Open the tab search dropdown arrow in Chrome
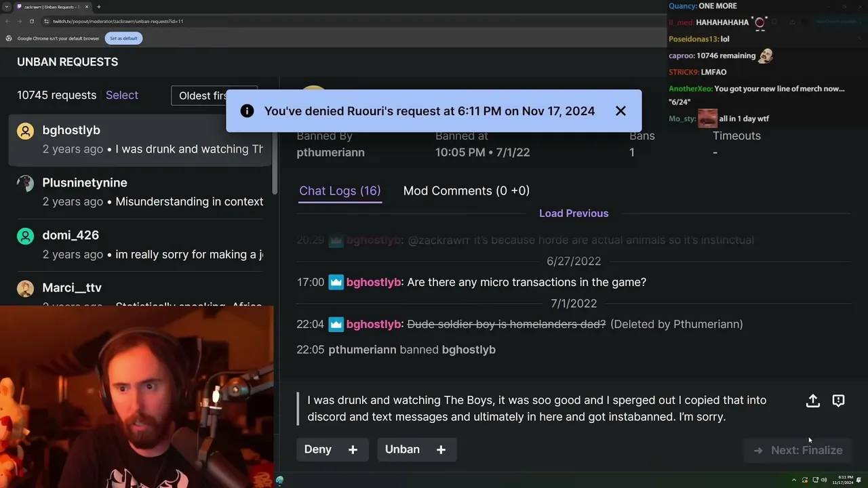This screenshot has width=868, height=488. click(x=7, y=7)
